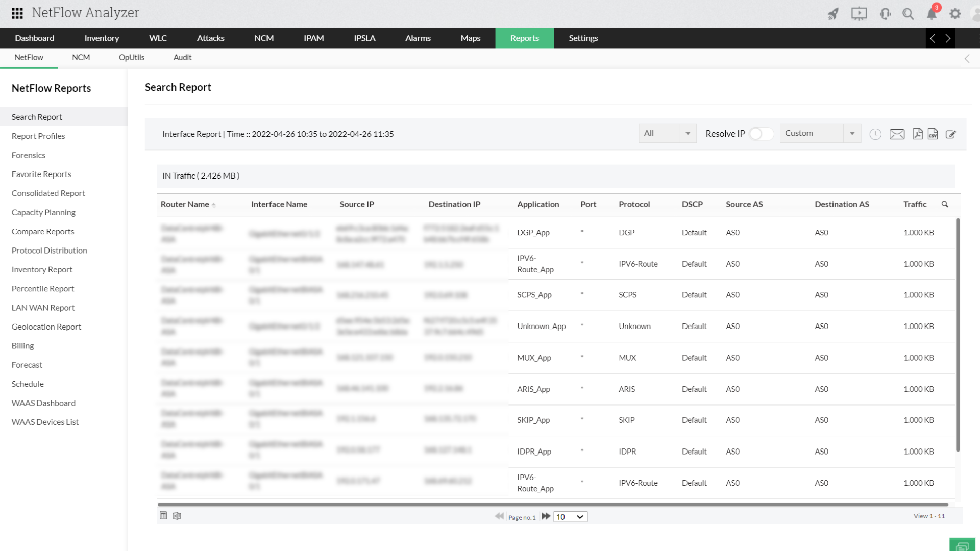Switch to the Alarms menu tab
This screenshot has width=980, height=551.
click(418, 38)
